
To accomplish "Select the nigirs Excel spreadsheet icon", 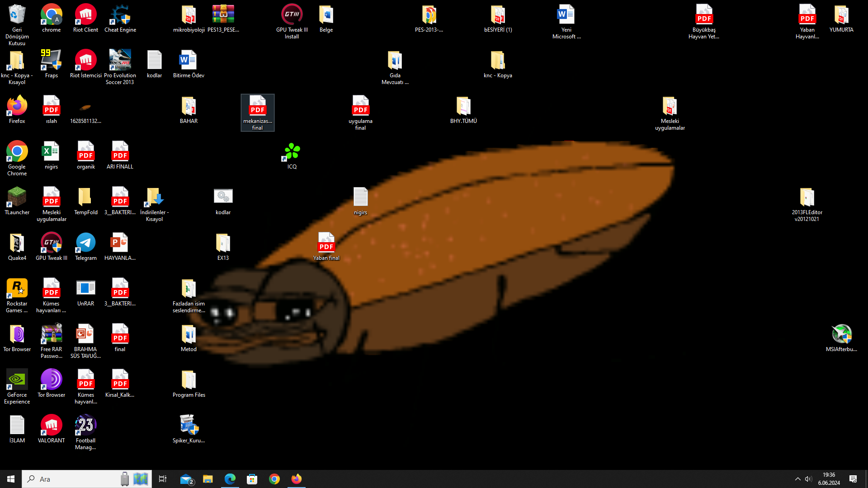I will click(x=51, y=155).
